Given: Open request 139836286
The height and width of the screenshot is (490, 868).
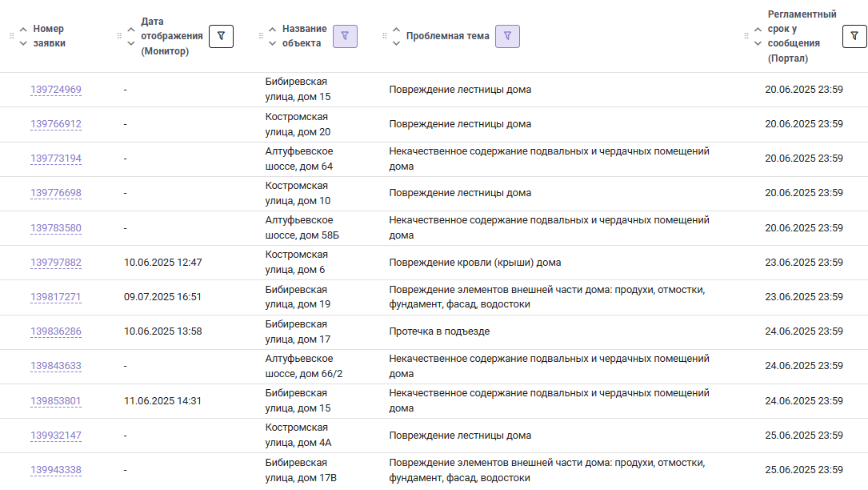Looking at the screenshot, I should [x=56, y=331].
